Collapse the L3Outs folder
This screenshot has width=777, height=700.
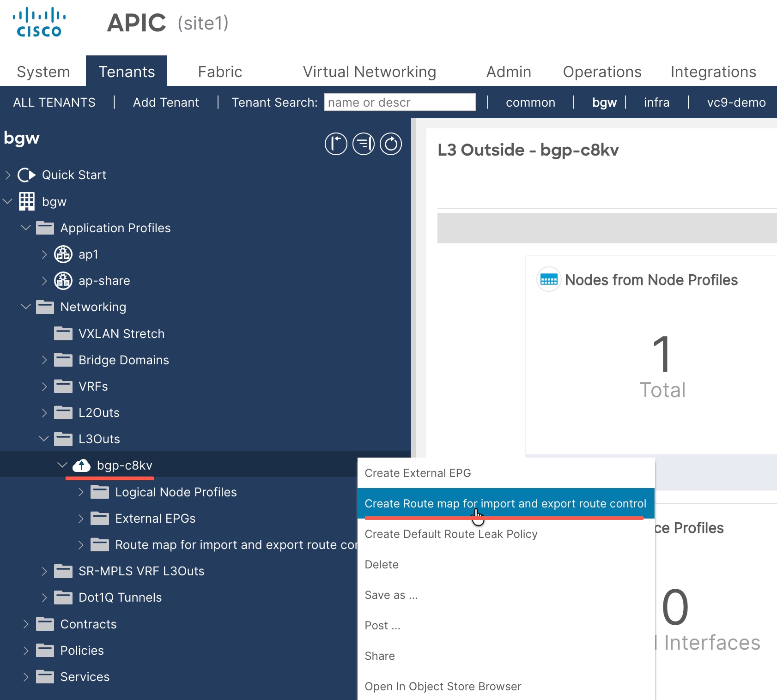pos(44,439)
